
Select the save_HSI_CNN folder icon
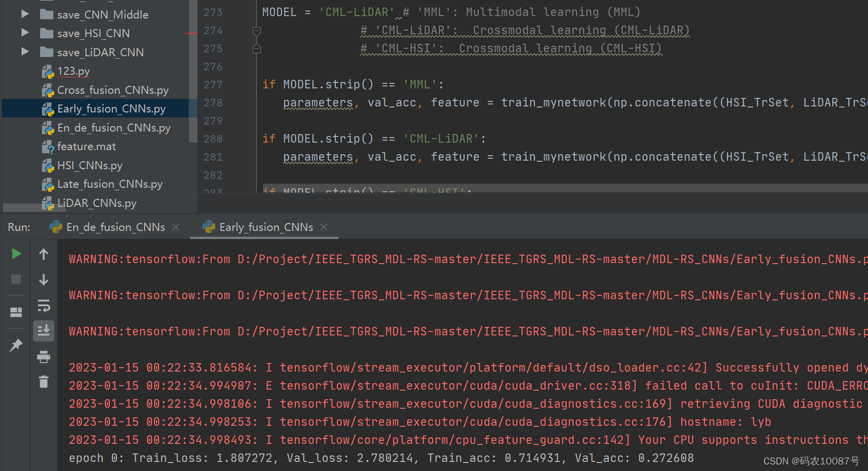[x=47, y=33]
